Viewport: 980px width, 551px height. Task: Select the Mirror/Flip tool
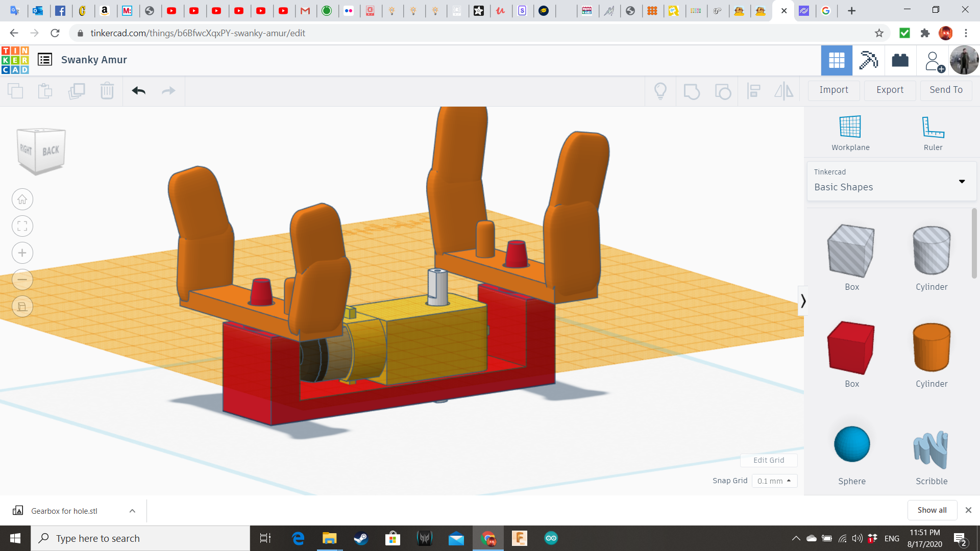(784, 91)
